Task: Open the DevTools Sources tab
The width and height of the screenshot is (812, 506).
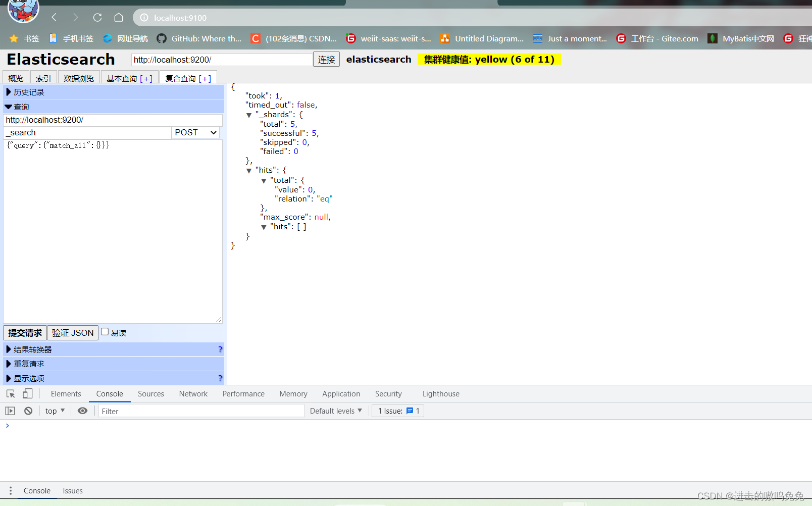Action: [151, 394]
